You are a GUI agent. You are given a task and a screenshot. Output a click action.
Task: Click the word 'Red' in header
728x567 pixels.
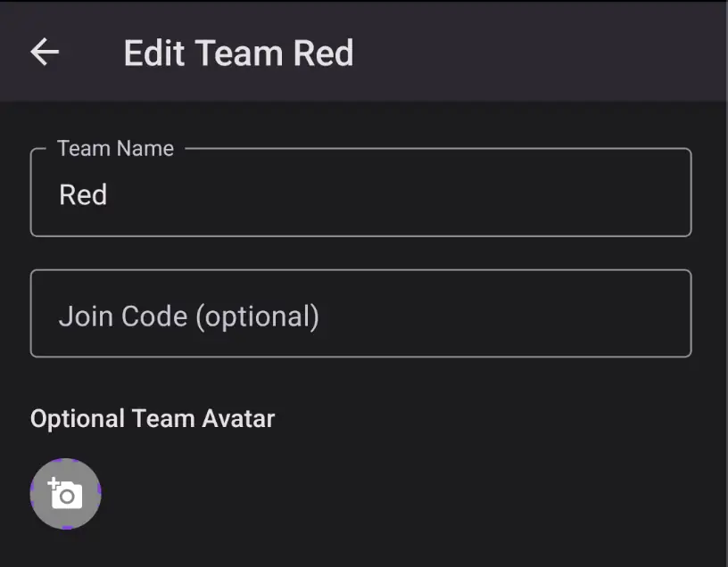pyautogui.click(x=323, y=53)
